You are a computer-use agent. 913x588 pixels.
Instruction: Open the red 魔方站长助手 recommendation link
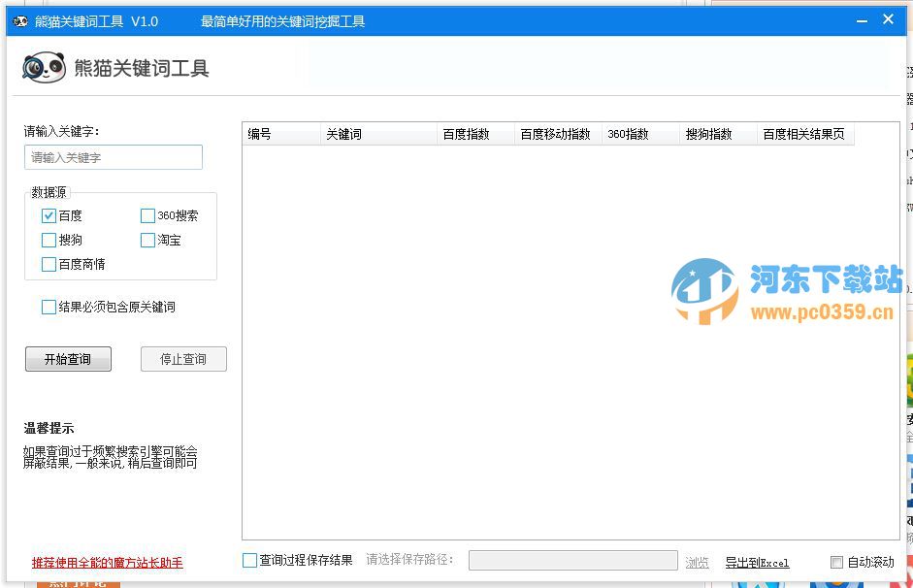click(x=107, y=563)
